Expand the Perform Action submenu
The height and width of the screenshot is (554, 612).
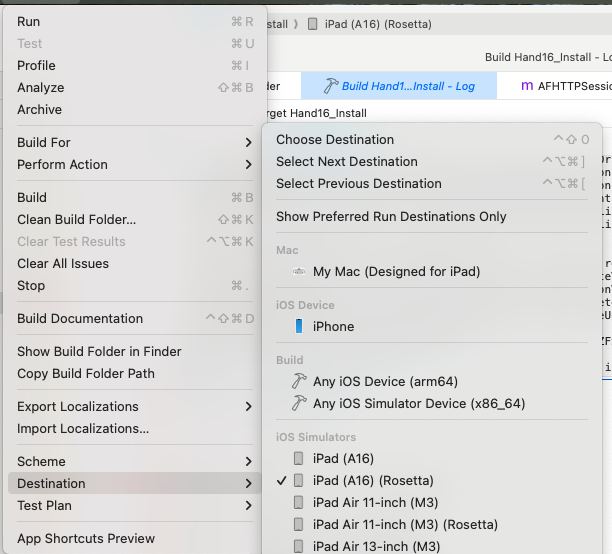coord(135,164)
